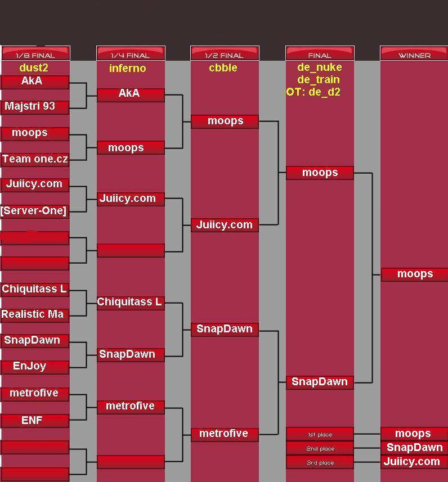Select the WINNER column header

coord(414,53)
